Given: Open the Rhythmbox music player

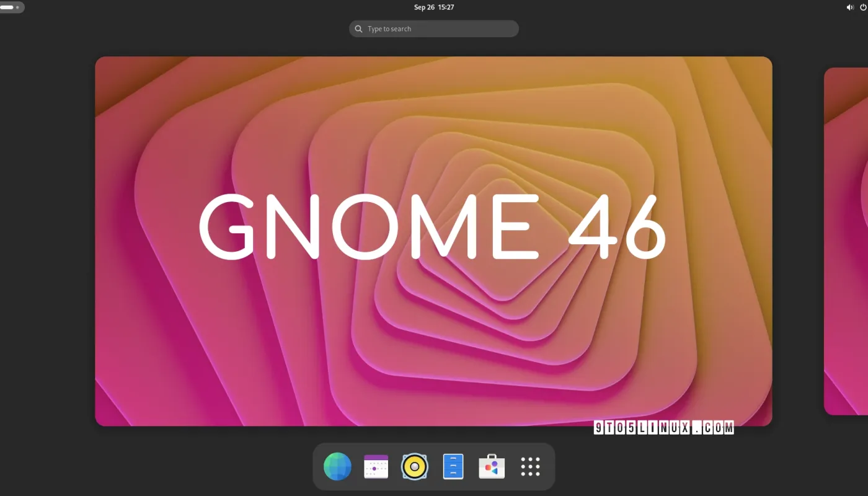Looking at the screenshot, I should 414,466.
